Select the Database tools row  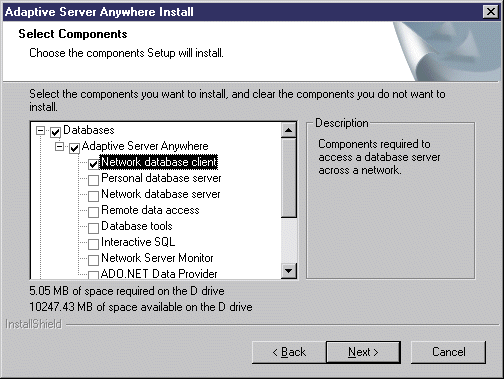click(x=137, y=226)
